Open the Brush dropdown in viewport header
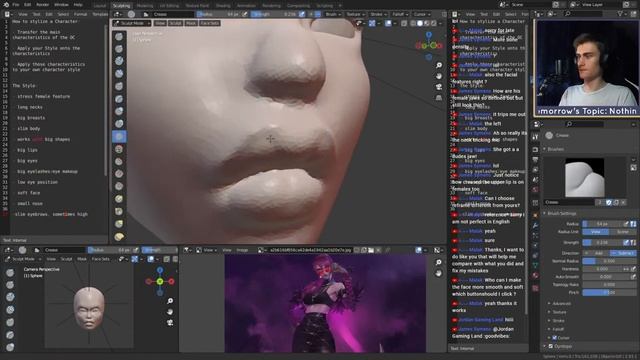Screen dimensions: 640x360 pos(333,14)
